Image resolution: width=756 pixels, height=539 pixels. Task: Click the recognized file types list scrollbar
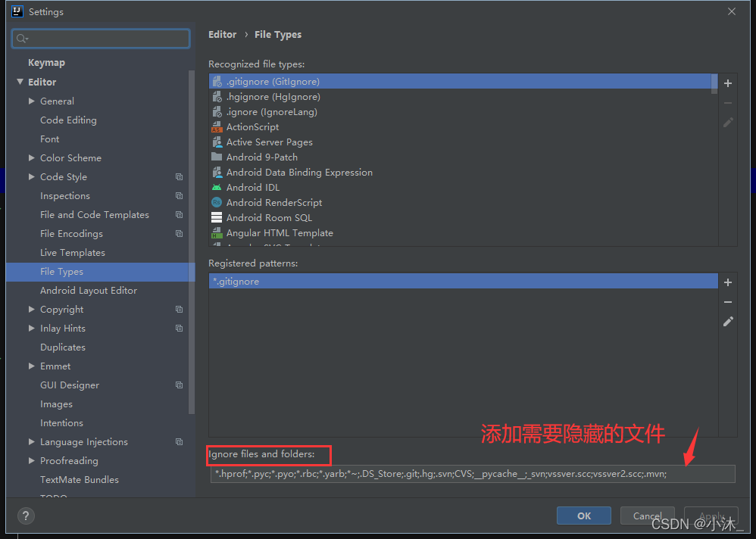[714, 84]
